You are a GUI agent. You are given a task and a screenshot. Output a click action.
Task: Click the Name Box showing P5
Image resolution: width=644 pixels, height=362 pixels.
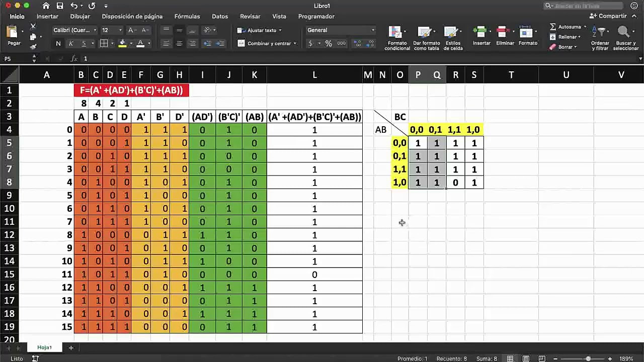coord(16,59)
